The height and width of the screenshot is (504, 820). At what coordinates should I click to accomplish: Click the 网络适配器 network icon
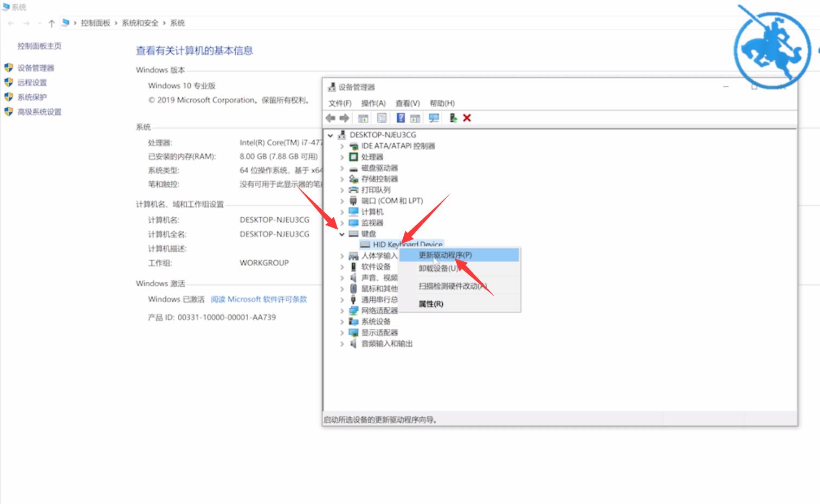(x=354, y=311)
